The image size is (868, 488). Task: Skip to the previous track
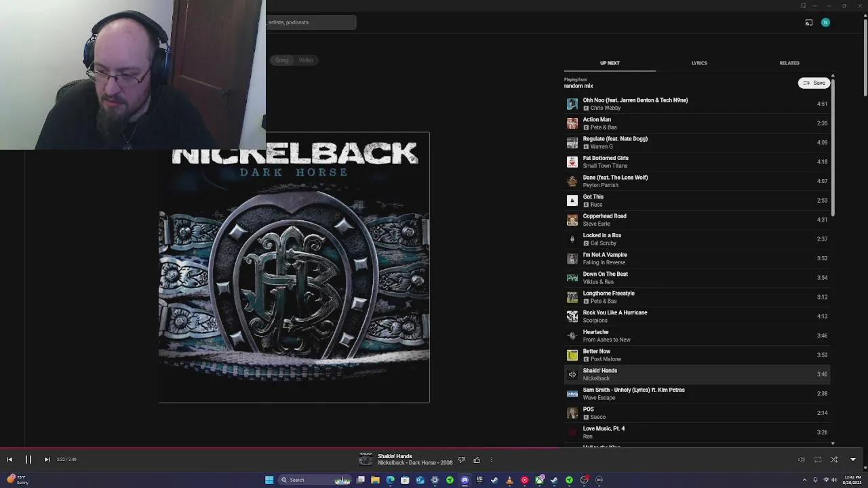tap(9, 460)
